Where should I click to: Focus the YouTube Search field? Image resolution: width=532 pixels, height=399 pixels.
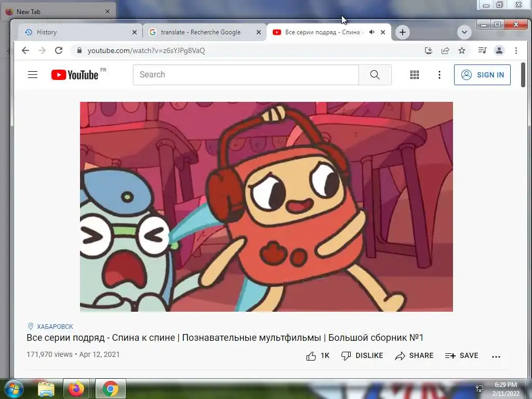point(246,75)
